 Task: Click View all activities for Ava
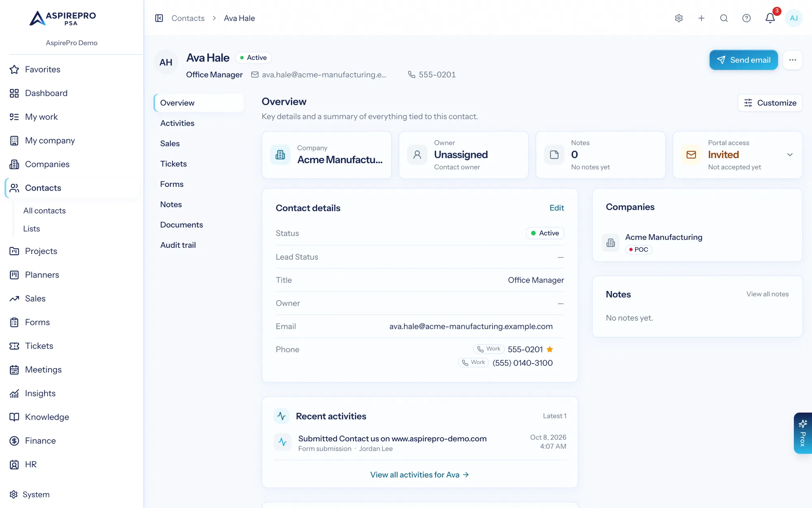419,475
